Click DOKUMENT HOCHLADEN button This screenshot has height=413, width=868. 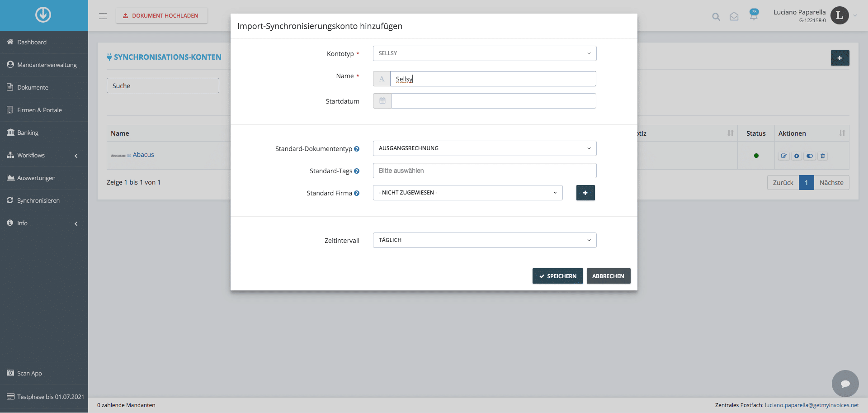click(162, 15)
